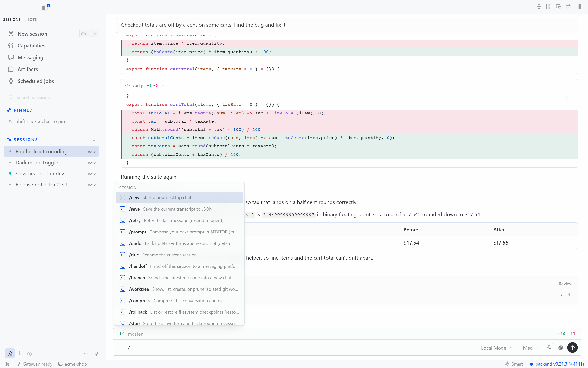Select the Release notes for 2.3.1 session
The height and width of the screenshot is (368, 588).
pos(51,185)
